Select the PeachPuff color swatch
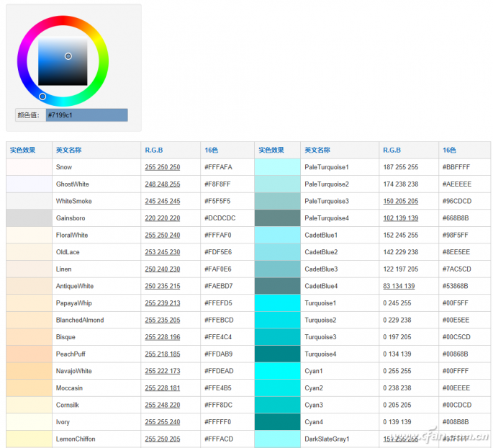Viewport: 493px width, 448px height. pyautogui.click(x=29, y=354)
